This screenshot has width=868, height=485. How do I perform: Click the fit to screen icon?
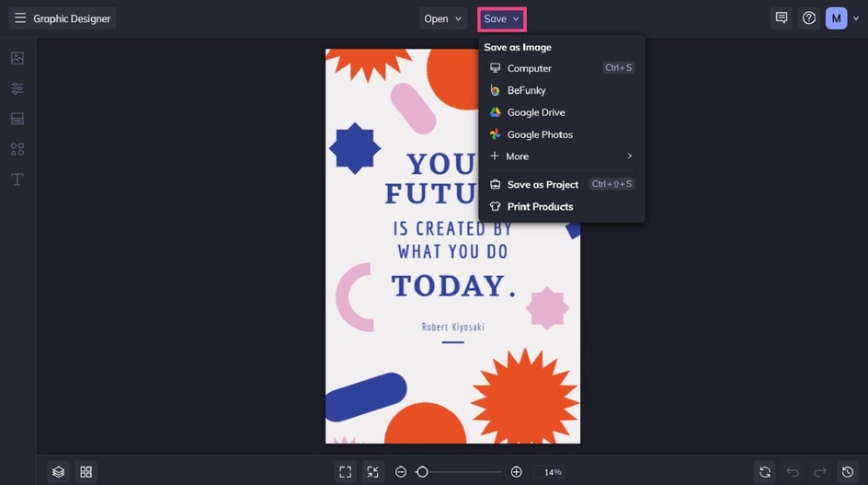coord(345,472)
